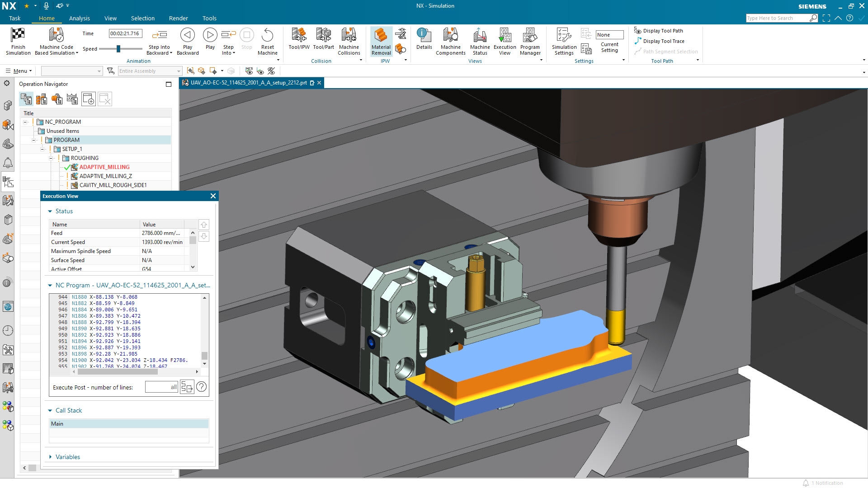The height and width of the screenshot is (488, 868).
Task: Click the Finish Simulation checkered flag icon
Action: (x=18, y=35)
